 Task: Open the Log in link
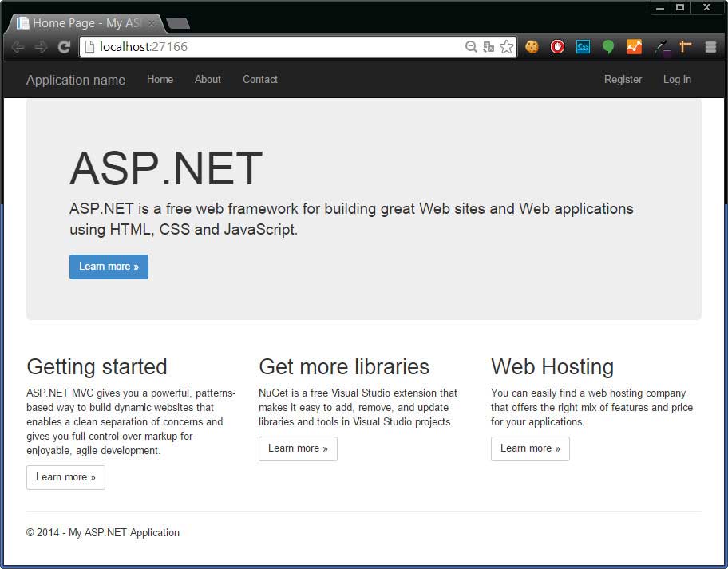677,79
